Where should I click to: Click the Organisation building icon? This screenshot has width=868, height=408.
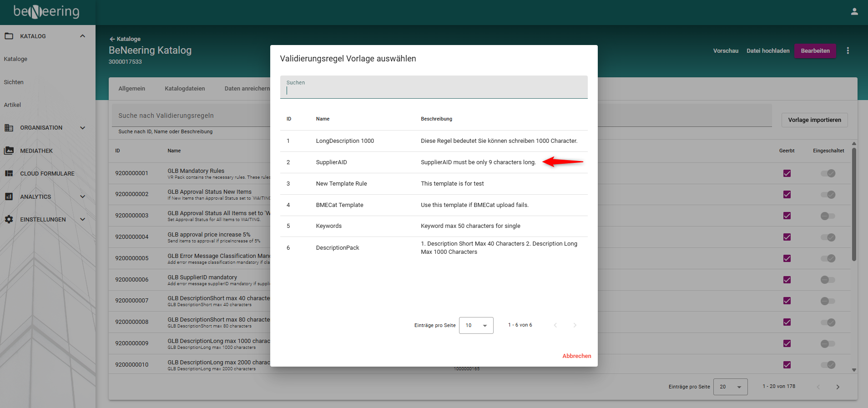(9, 128)
